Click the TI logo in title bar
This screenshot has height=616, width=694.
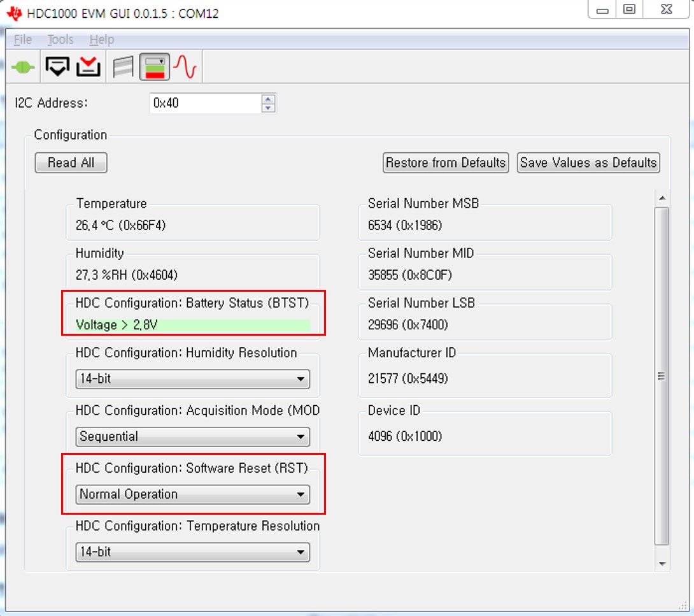pos(14,13)
